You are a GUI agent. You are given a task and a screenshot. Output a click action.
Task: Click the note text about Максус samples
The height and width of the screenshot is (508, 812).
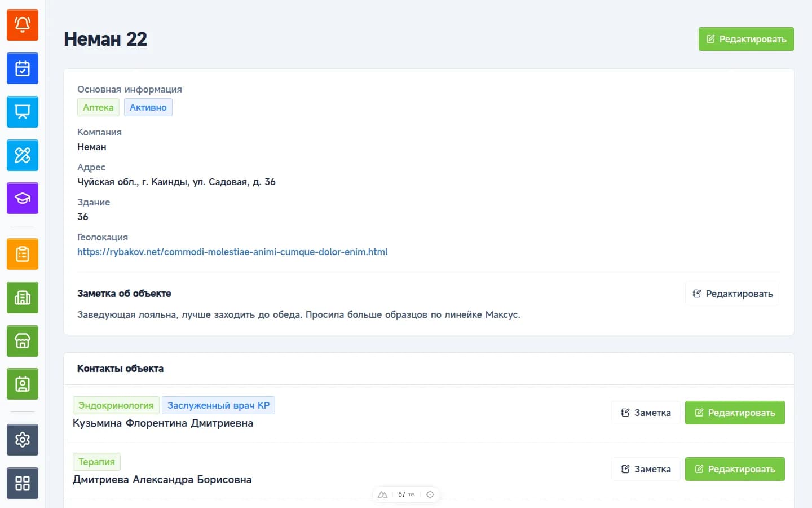tap(299, 314)
